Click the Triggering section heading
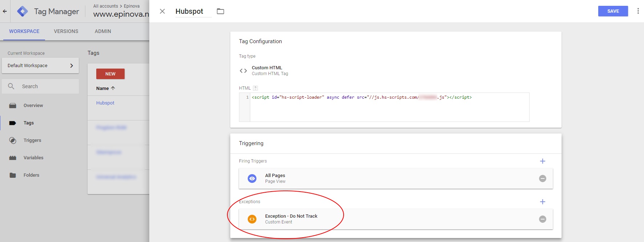Screen dimensions: 644x242 click(251, 143)
